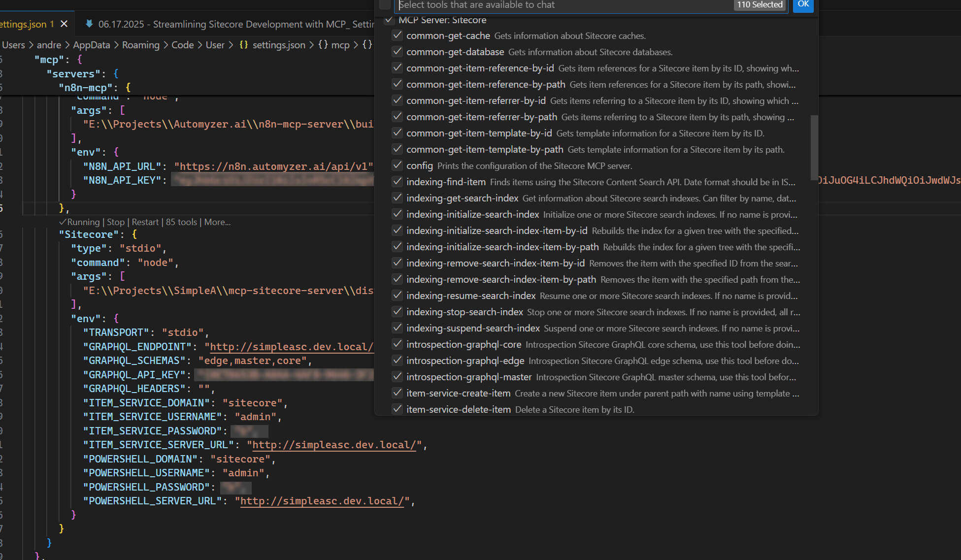The height and width of the screenshot is (560, 961).
Task: Uncheck indexing-get-search-index tool
Action: [397, 198]
